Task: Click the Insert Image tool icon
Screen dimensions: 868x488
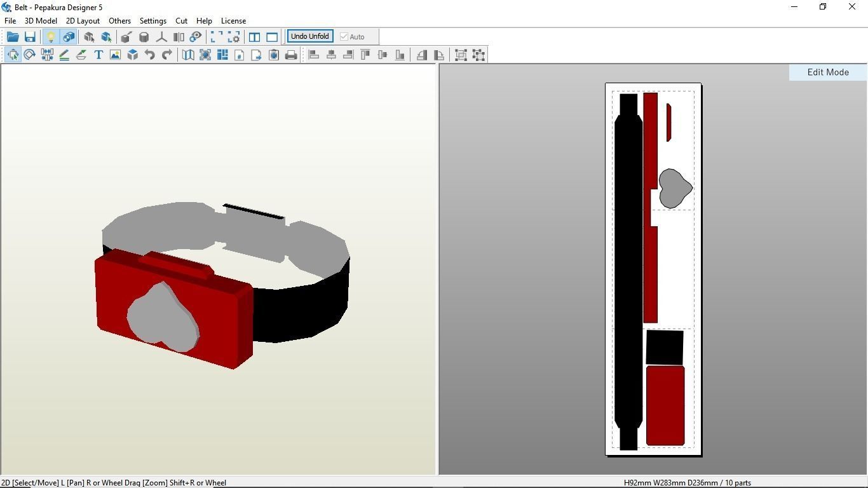Action: 115,55
